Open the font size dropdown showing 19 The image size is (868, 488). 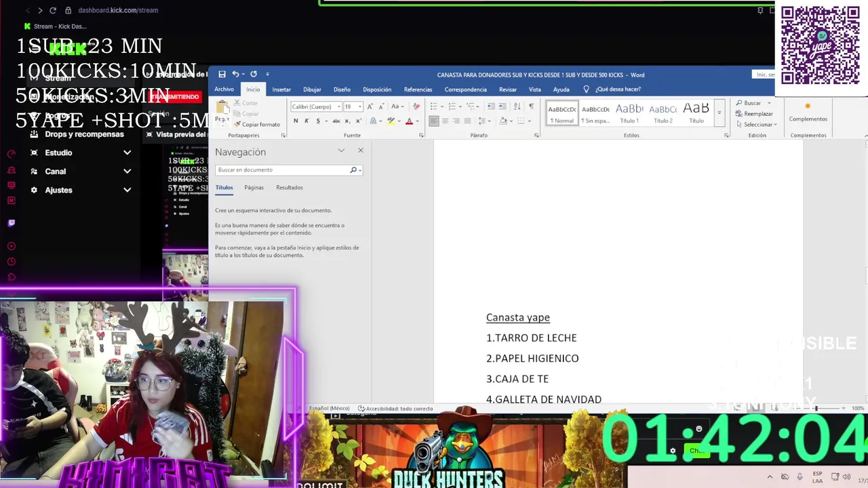click(x=359, y=107)
